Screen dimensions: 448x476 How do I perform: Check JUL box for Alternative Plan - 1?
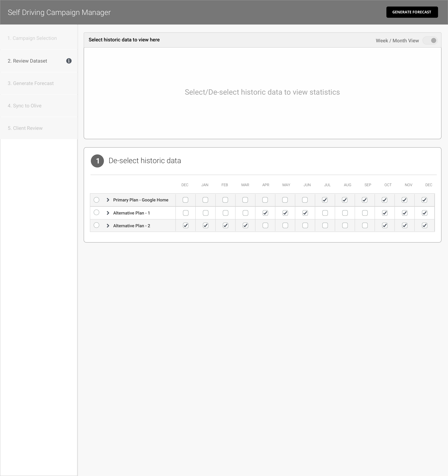[x=325, y=213]
